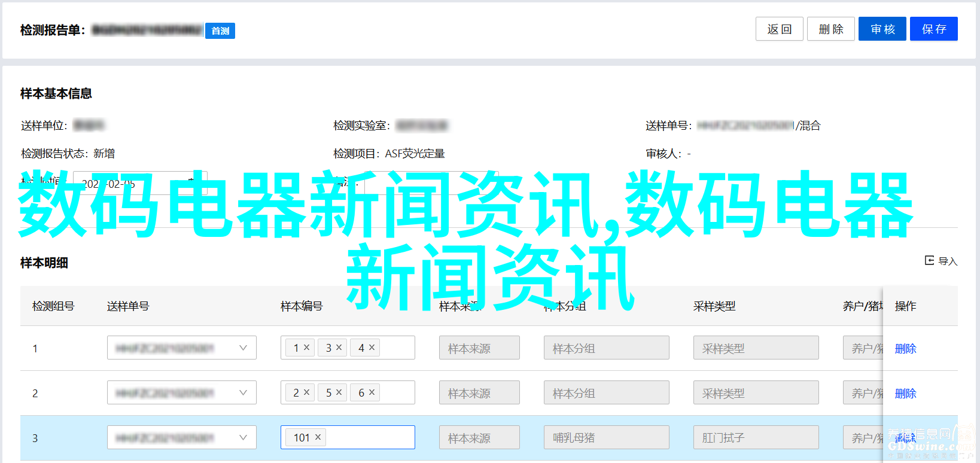The image size is (980, 463).
Task: Click 肛门拭子 field in row 3
Action: click(756, 437)
